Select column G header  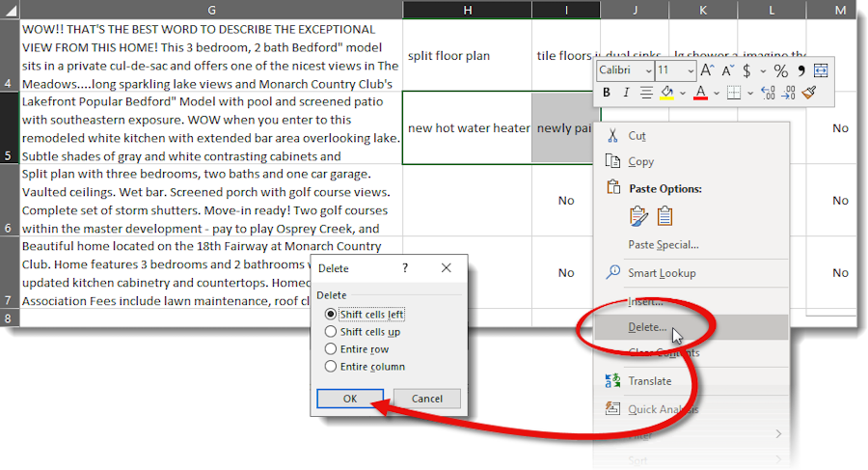[211, 10]
